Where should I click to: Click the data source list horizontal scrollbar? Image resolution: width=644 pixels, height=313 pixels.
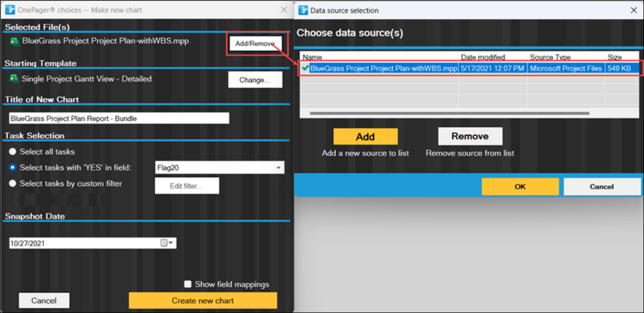(x=450, y=113)
